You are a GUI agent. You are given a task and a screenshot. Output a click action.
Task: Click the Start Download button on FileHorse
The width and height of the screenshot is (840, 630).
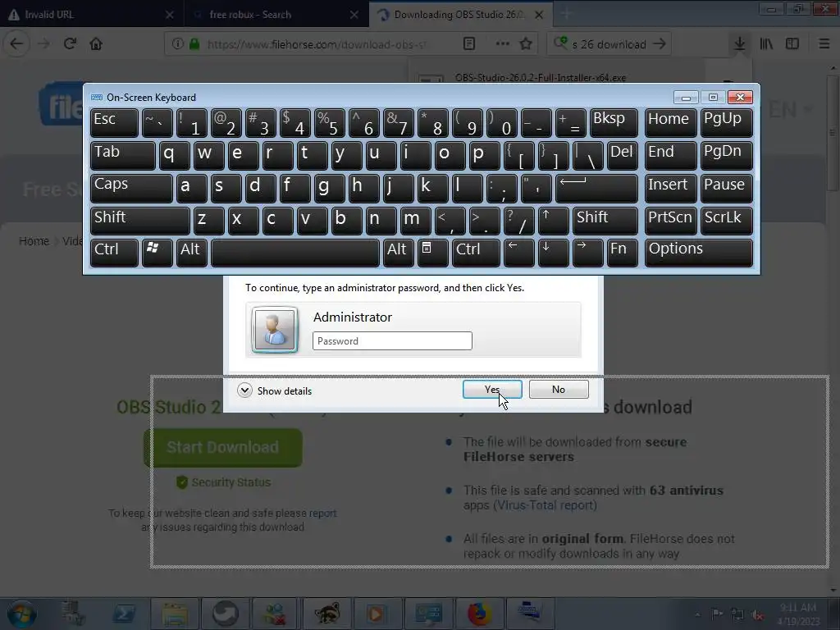point(223,447)
